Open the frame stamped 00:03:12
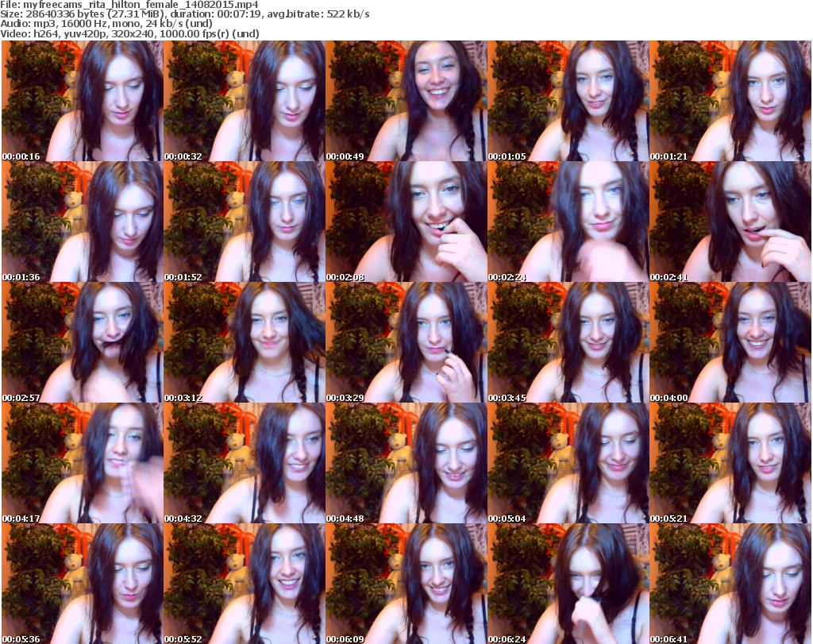813x644 pixels. [245, 343]
